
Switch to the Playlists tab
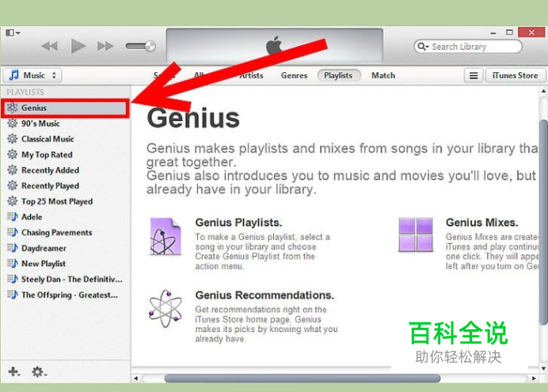(x=338, y=75)
